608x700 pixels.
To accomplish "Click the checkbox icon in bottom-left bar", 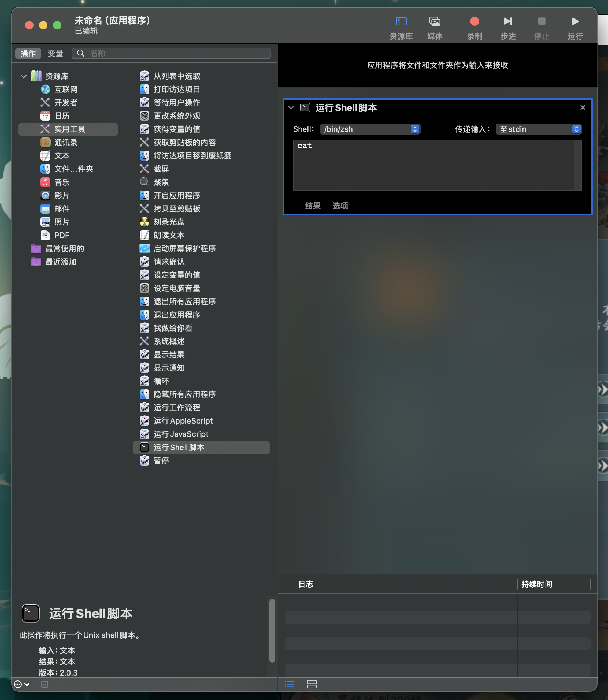I will click(44, 684).
